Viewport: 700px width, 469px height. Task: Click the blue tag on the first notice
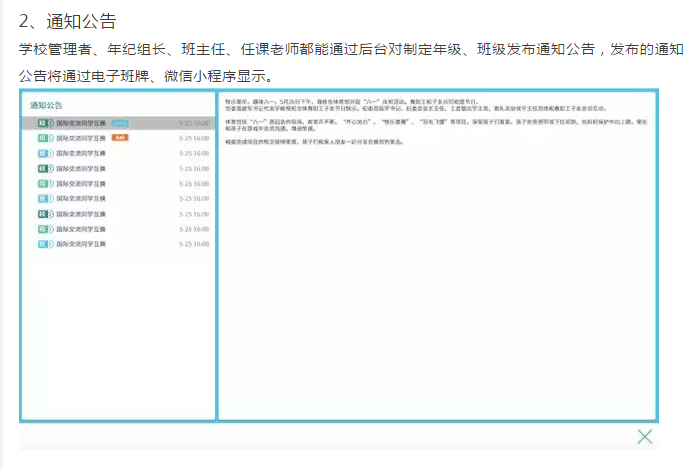119,123
